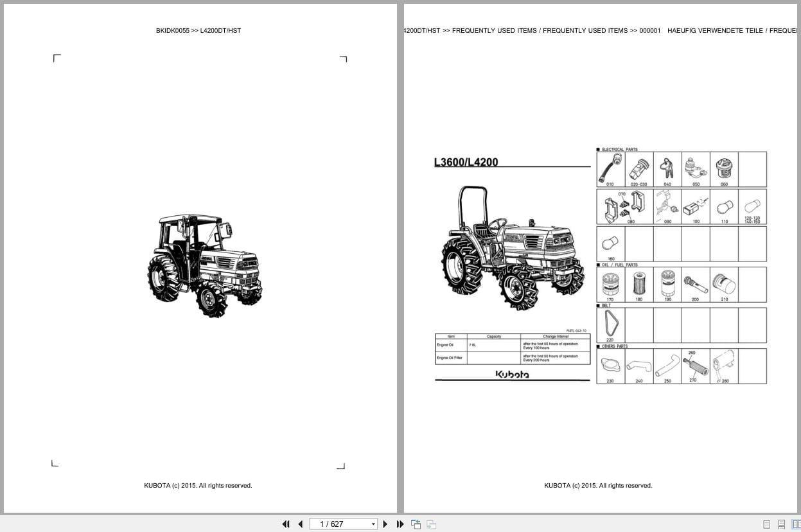
Task: Switch to continuous scrolling page view
Action: pos(781,524)
